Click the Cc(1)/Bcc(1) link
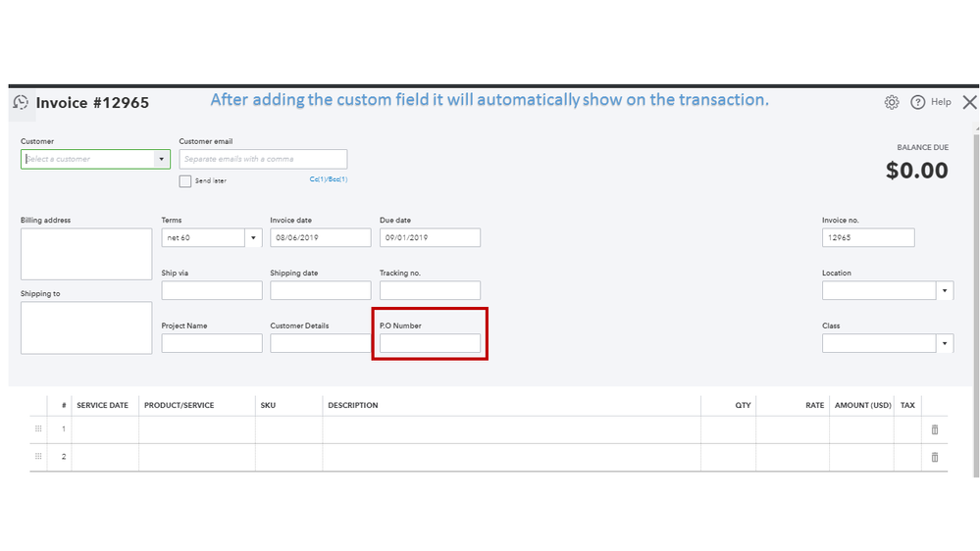980x551 pixels. pyautogui.click(x=329, y=179)
